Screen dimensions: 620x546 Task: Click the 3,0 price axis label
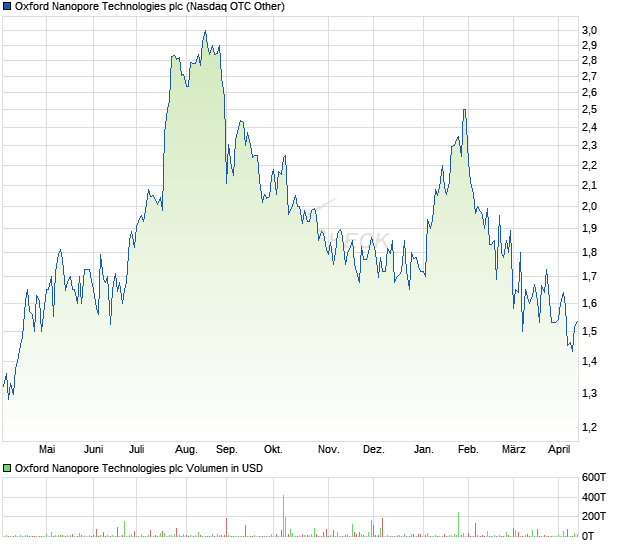pyautogui.click(x=589, y=30)
